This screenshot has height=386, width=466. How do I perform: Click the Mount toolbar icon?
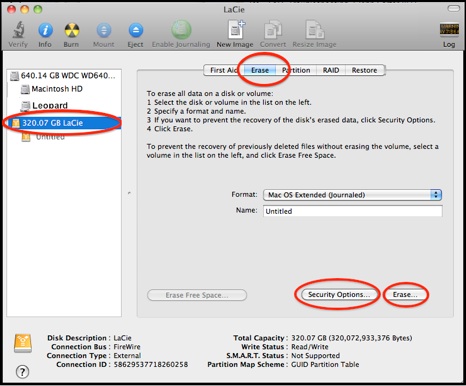click(104, 30)
